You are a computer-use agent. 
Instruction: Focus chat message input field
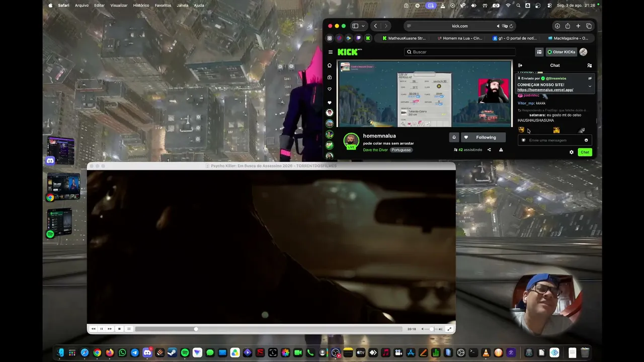click(x=554, y=140)
